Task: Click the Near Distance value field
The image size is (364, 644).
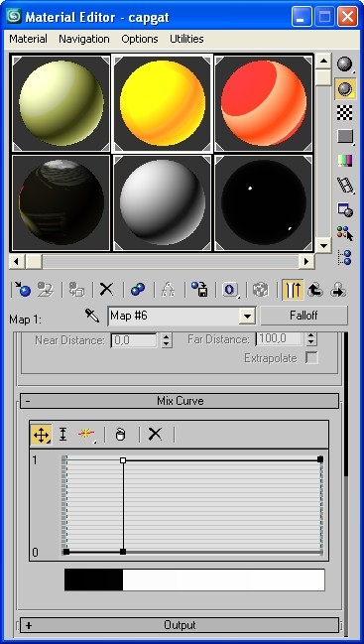Action: 134,340
